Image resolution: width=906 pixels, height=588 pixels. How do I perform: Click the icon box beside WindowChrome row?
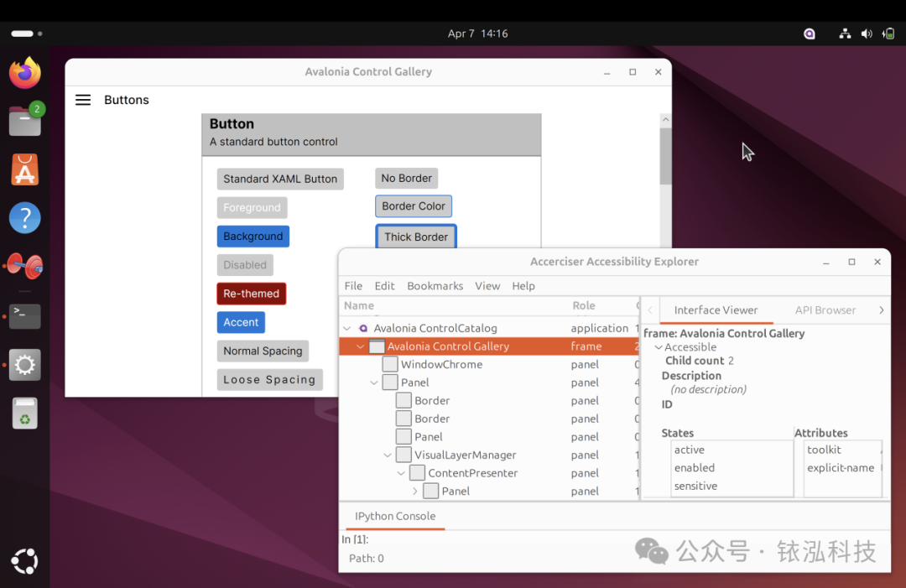[390, 364]
